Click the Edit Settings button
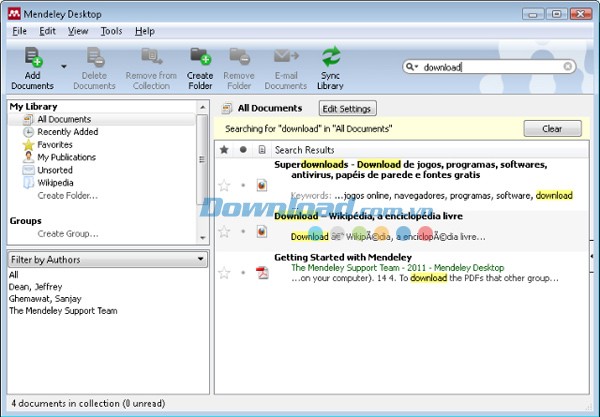This screenshot has width=600, height=417. (347, 109)
